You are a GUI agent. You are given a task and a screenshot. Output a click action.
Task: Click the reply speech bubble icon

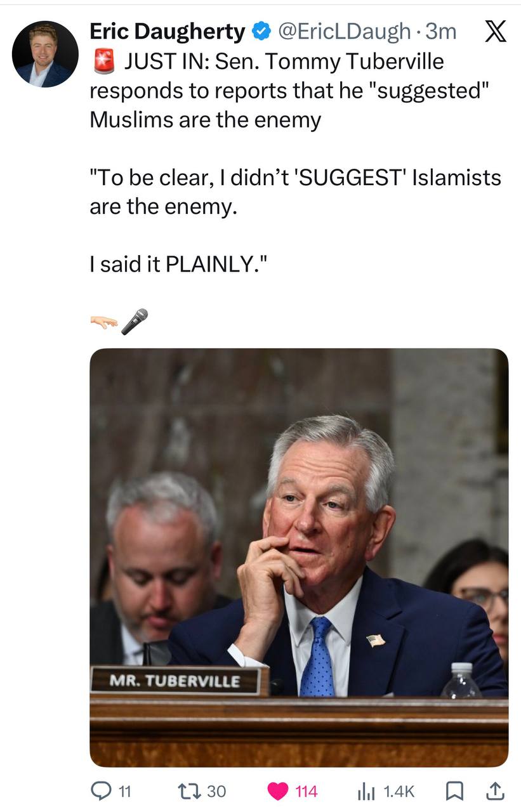(102, 791)
